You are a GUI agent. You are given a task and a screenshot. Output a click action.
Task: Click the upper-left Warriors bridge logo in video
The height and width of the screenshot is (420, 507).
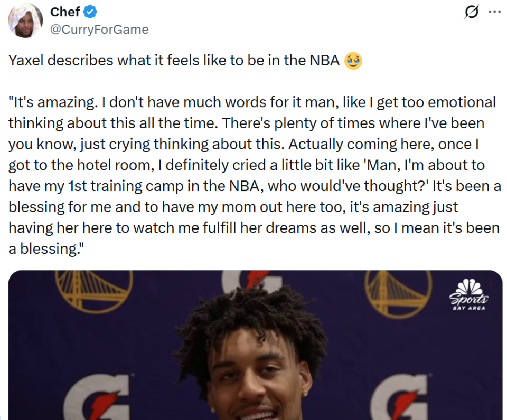(93, 290)
